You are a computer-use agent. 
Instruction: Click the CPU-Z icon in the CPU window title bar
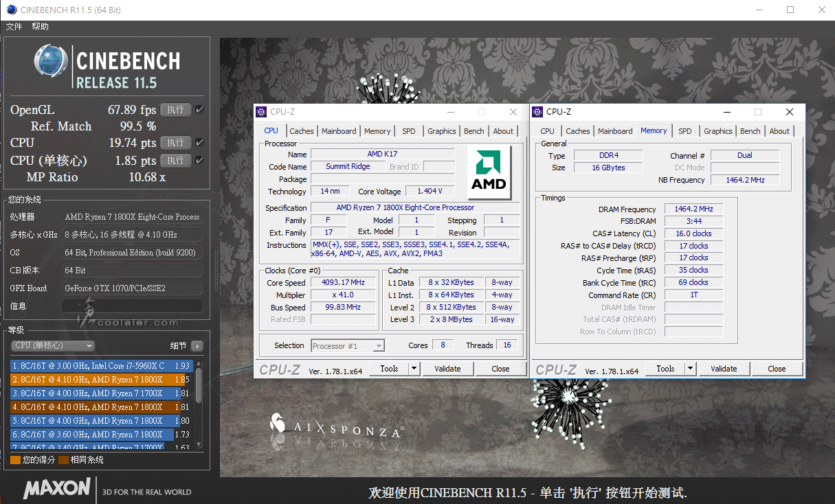[x=261, y=112]
